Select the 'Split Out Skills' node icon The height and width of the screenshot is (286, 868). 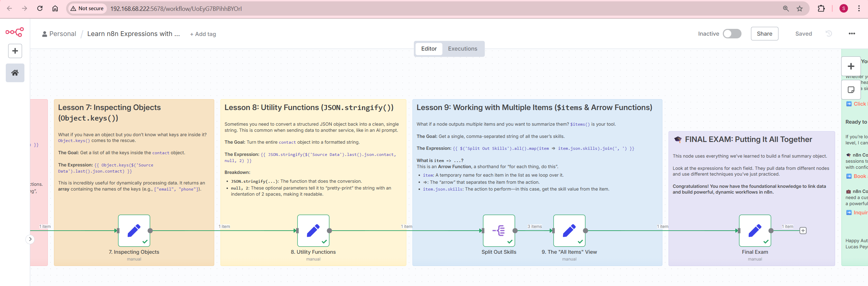tap(499, 231)
